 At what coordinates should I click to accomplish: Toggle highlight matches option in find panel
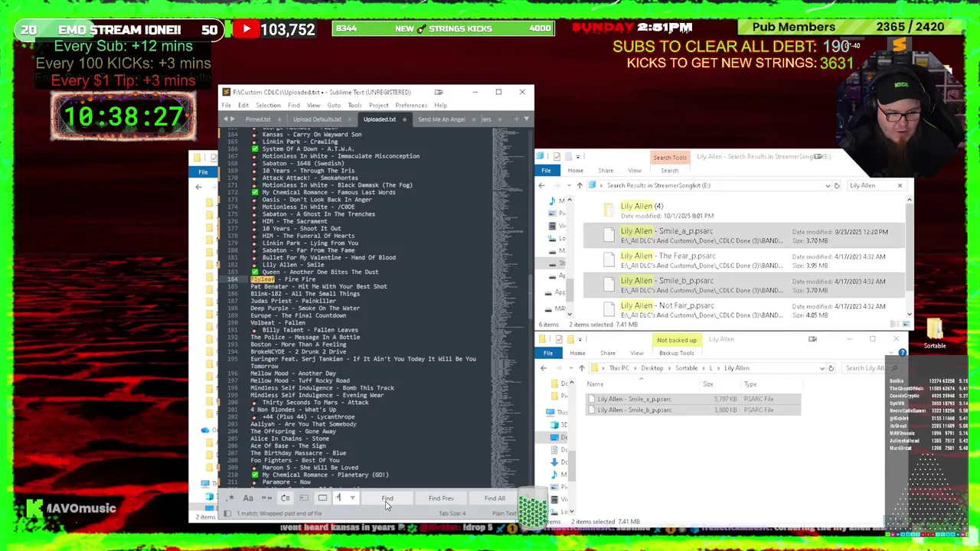click(322, 498)
